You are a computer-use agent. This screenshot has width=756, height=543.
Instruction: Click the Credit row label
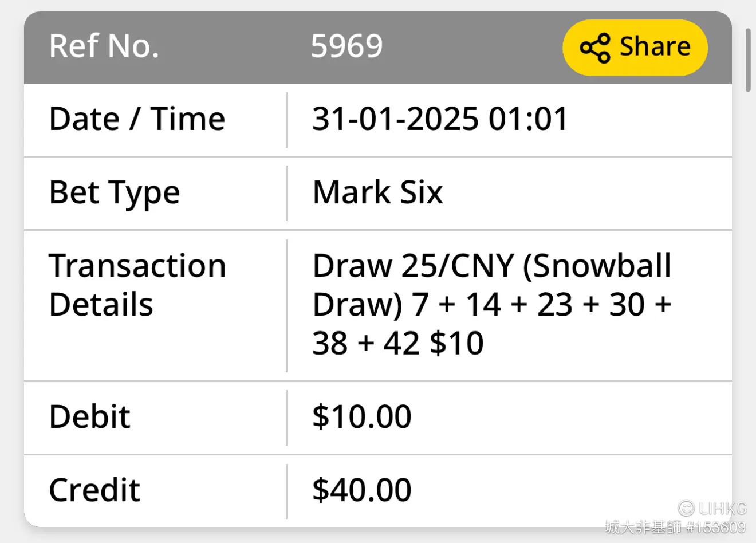(x=94, y=490)
